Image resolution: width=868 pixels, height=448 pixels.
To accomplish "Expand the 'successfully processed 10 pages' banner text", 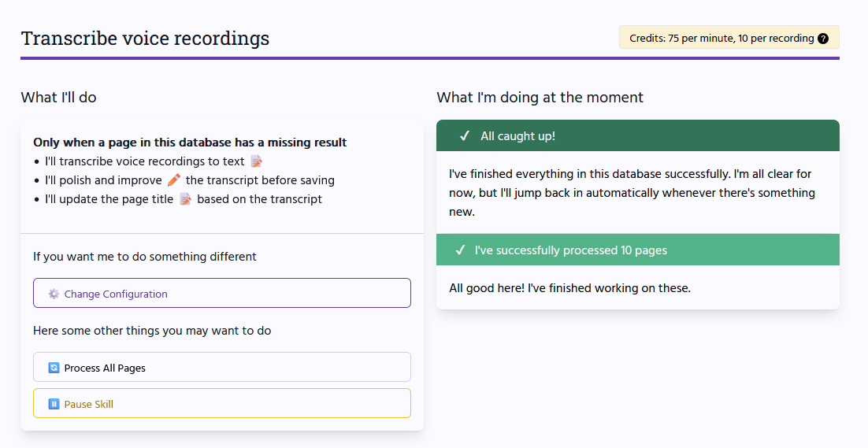I will click(x=570, y=250).
